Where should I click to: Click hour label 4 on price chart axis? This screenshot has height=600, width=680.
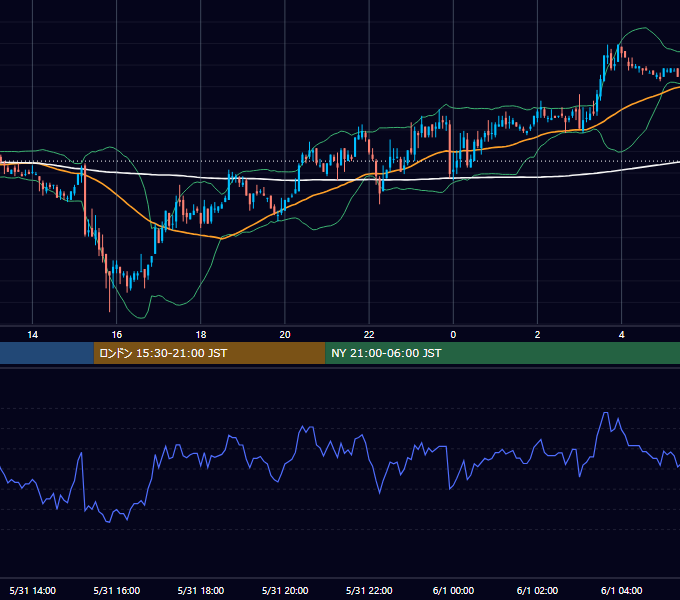coord(621,335)
